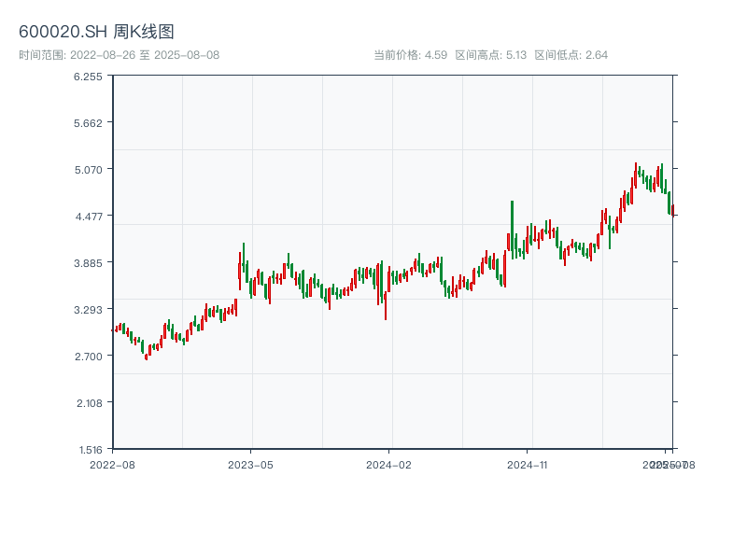Screen dimensions: 747x560
Task: Click the 区间低点 2.64 label
Action: click(x=571, y=55)
